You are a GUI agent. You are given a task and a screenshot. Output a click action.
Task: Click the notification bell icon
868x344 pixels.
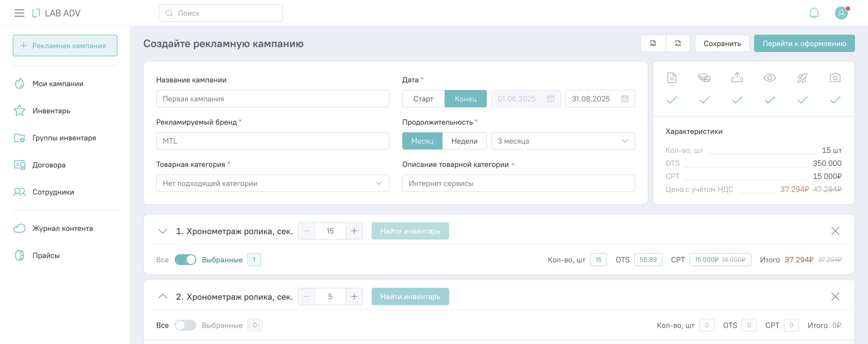coord(814,13)
